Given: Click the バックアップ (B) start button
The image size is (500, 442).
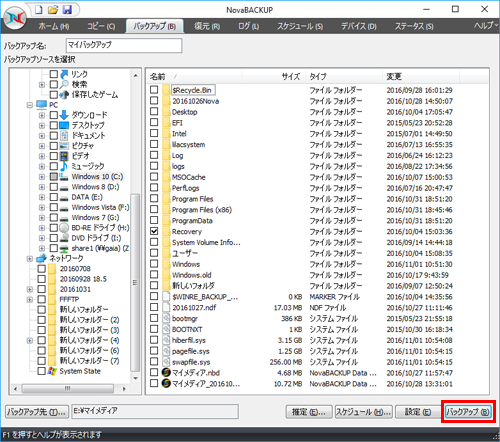Looking at the screenshot, I should point(468,412).
